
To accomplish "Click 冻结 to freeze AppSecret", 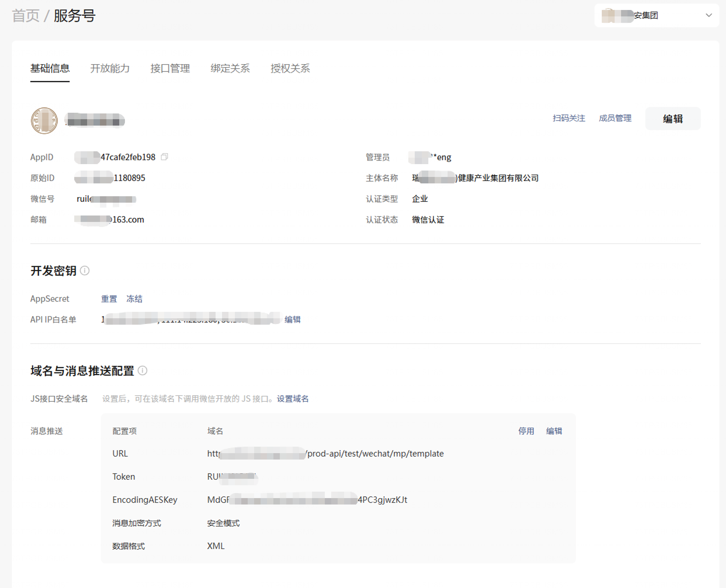I will coord(134,299).
